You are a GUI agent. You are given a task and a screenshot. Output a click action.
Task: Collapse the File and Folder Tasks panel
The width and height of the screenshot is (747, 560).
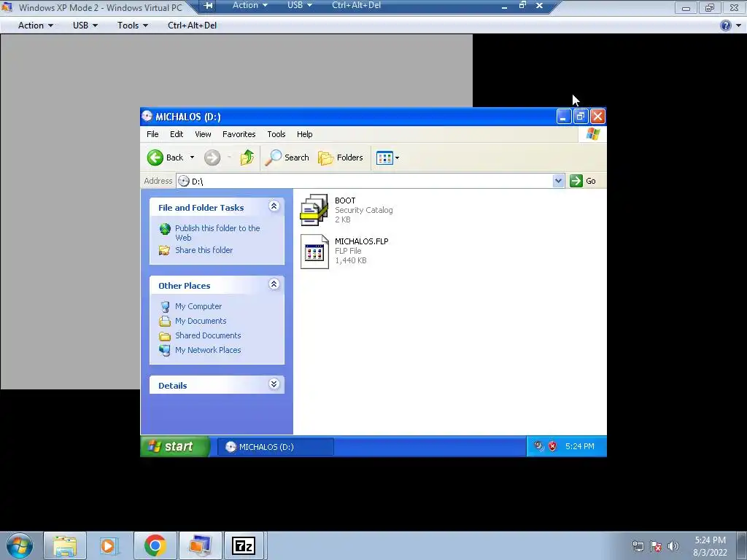pos(274,206)
